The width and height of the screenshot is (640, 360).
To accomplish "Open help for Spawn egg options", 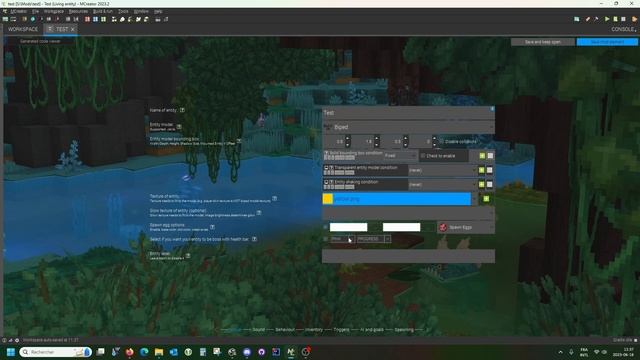I will [x=212, y=227].
